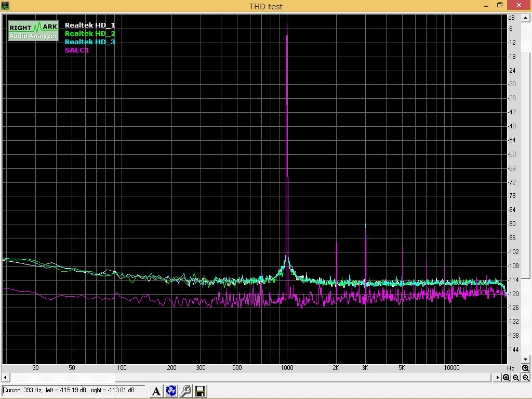
Task: Click the 'A' text toggle icon
Action: click(156, 391)
